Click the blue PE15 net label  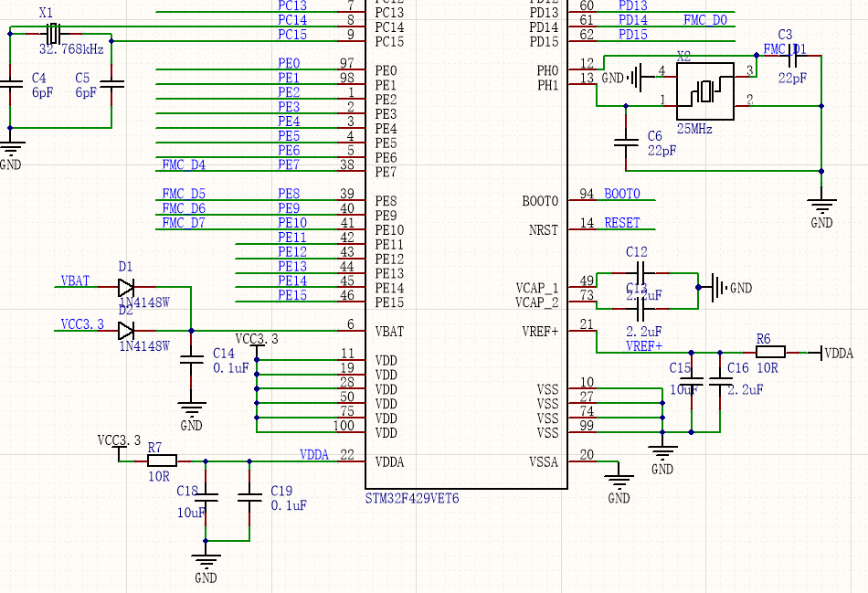coord(292,295)
